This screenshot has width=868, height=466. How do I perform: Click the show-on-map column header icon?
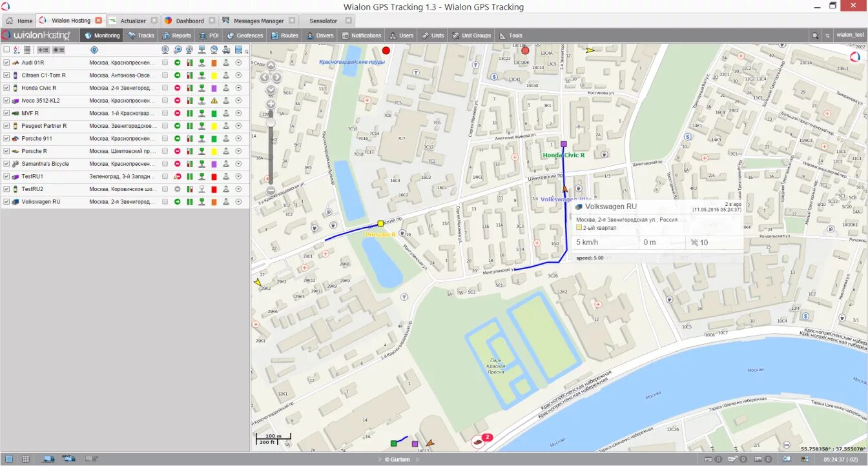[94, 50]
